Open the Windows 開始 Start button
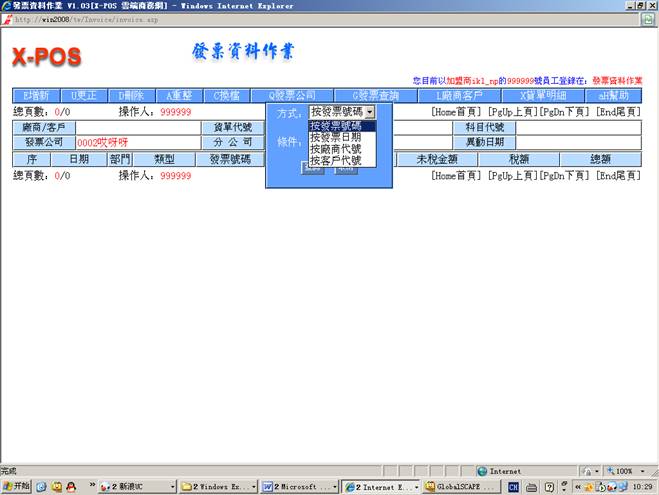 (17, 486)
